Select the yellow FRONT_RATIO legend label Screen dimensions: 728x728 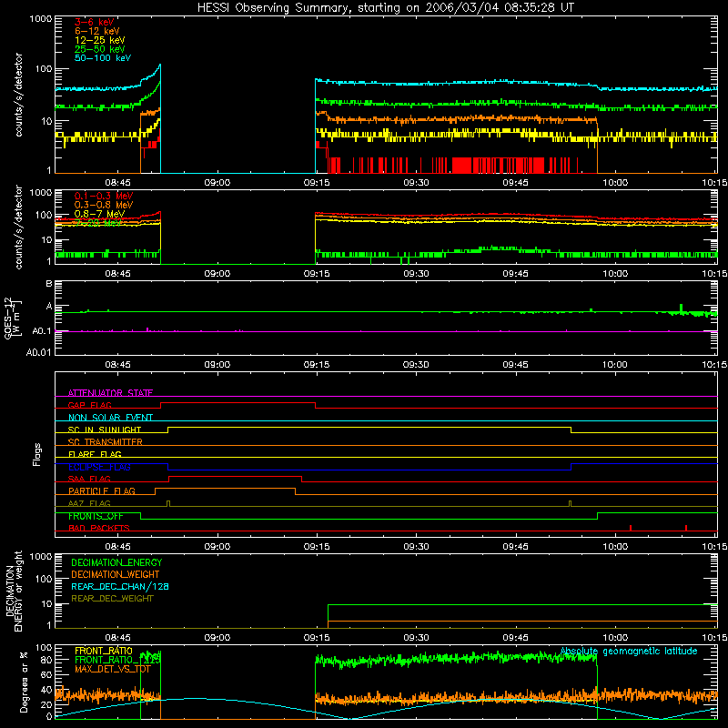[x=103, y=651]
